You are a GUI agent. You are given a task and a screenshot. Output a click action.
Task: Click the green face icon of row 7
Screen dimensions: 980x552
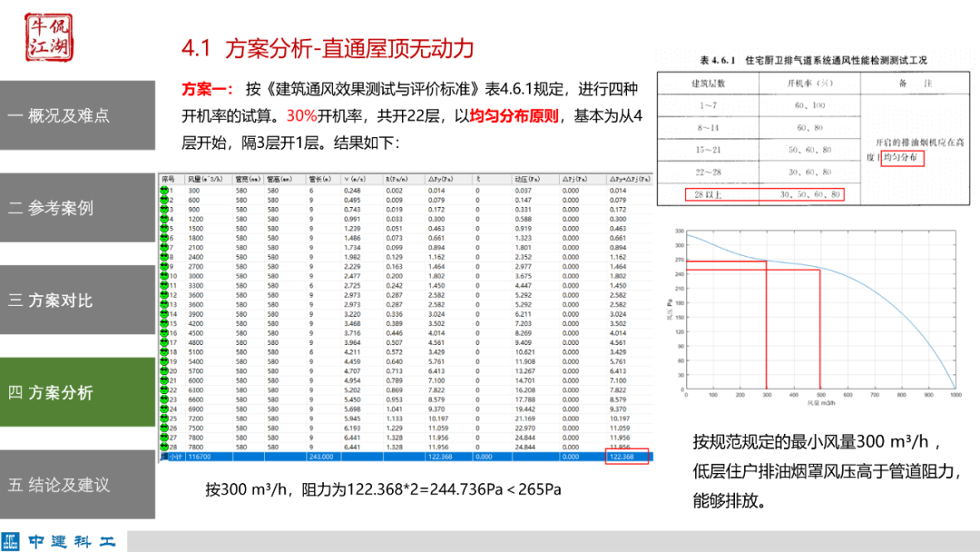coord(164,248)
